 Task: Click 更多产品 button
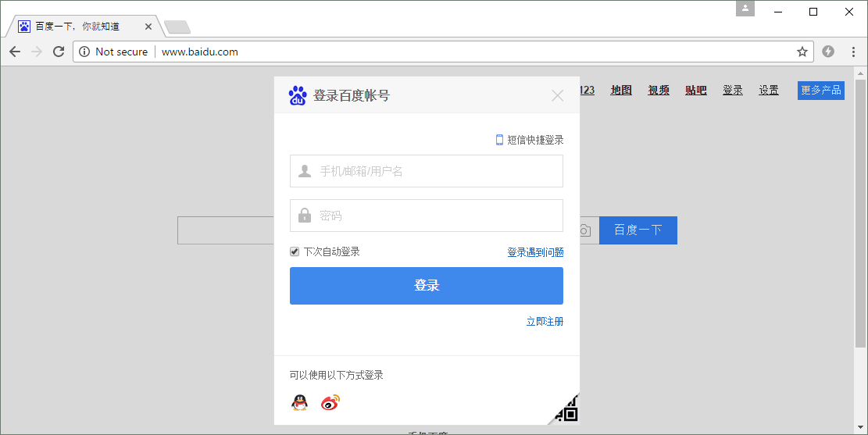[x=821, y=91]
